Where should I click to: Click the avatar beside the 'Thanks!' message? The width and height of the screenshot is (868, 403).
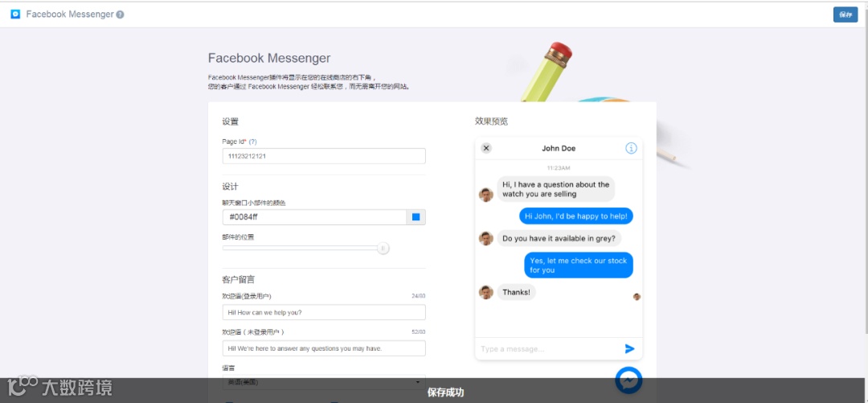point(486,292)
